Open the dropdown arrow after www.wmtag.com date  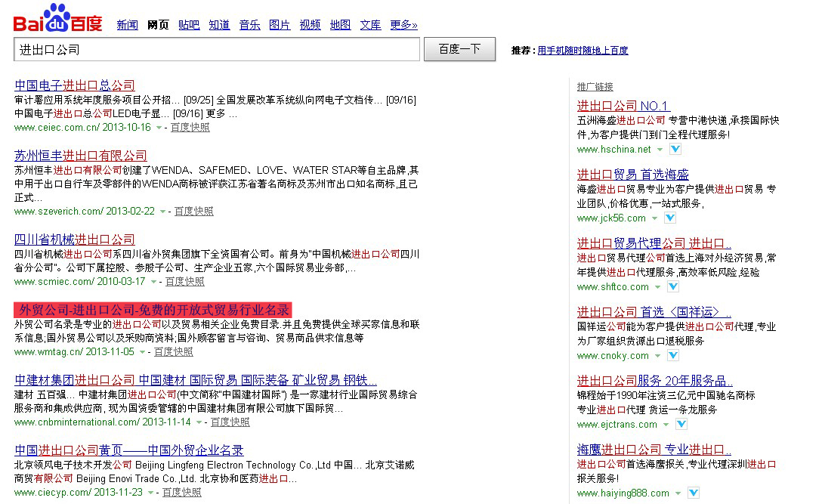click(x=142, y=352)
